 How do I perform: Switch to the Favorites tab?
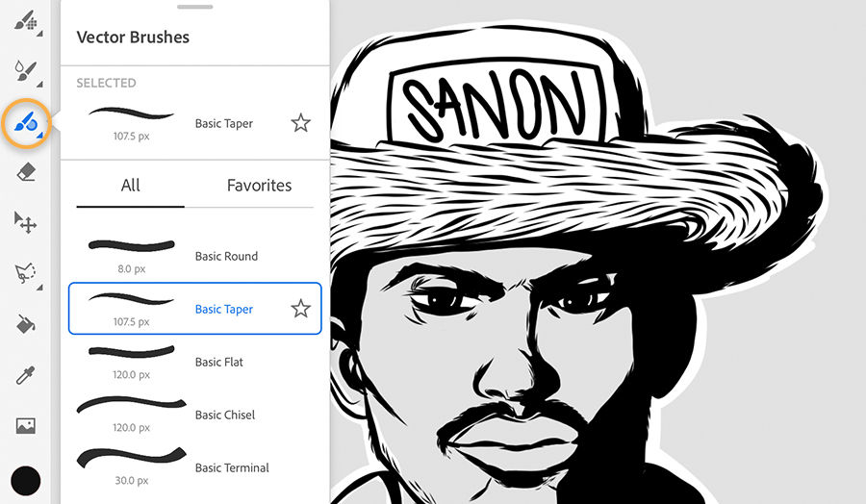click(x=259, y=186)
